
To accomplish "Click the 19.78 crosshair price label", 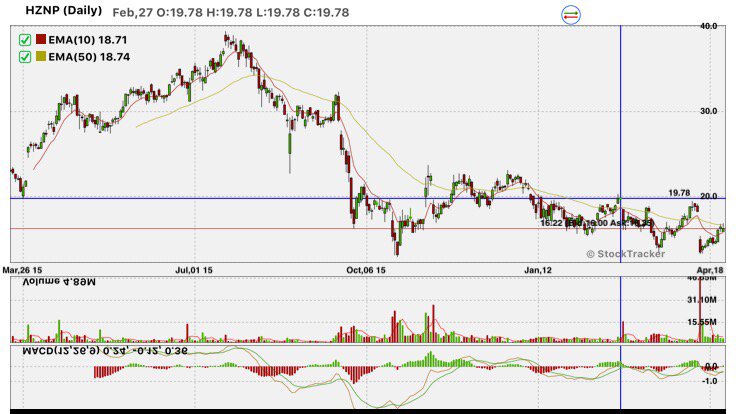I will pos(679,193).
